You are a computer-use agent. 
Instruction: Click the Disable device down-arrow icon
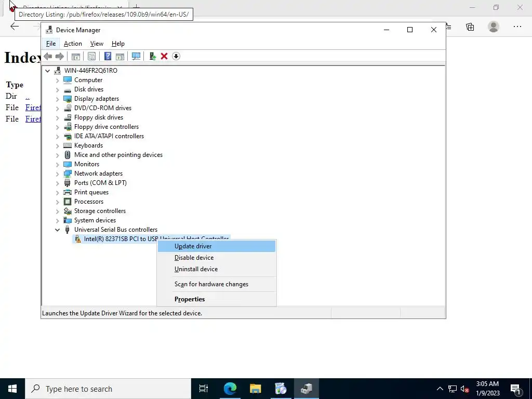click(x=176, y=56)
